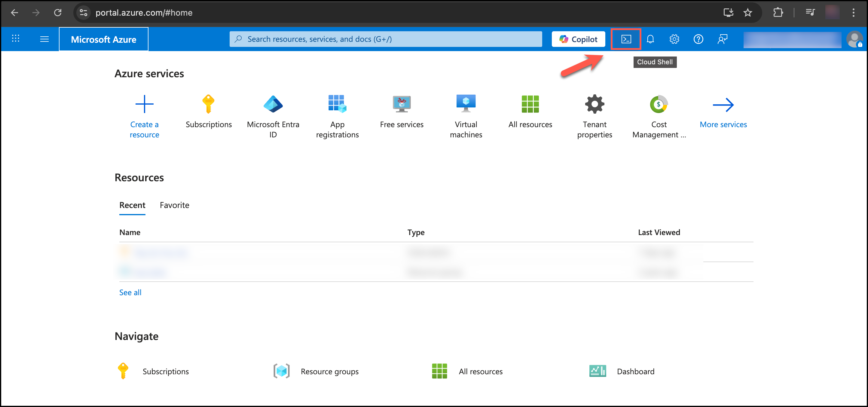
Task: Select the Recent resources tab
Action: click(x=132, y=205)
